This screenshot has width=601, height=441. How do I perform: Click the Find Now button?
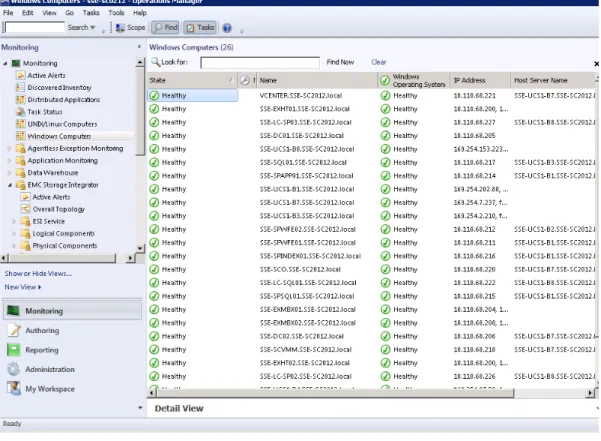coord(340,62)
